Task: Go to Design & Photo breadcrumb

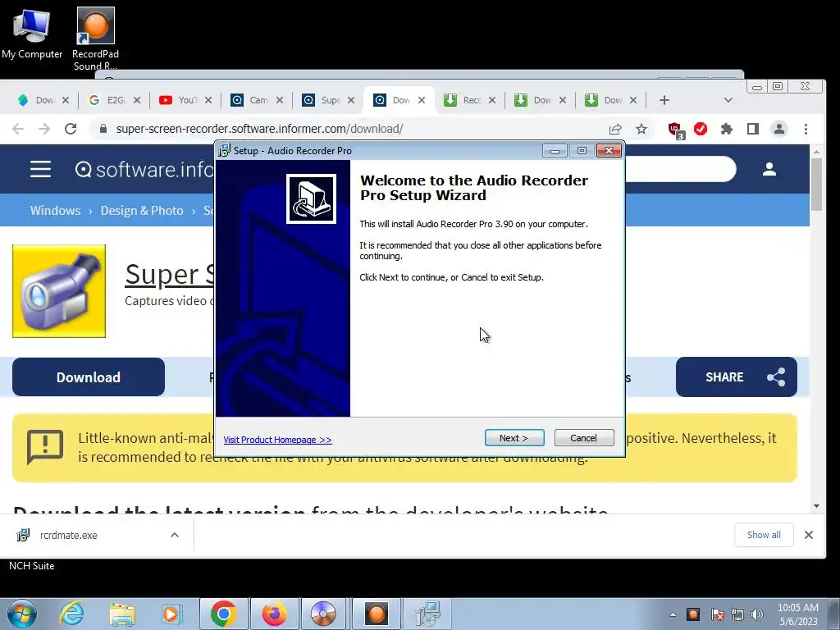Action: tap(142, 211)
